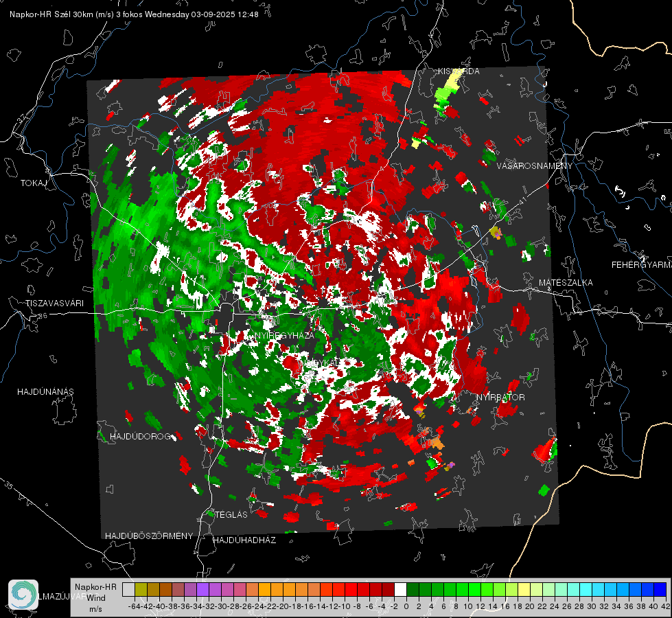Click the 42 value on legend scale

coord(666,606)
